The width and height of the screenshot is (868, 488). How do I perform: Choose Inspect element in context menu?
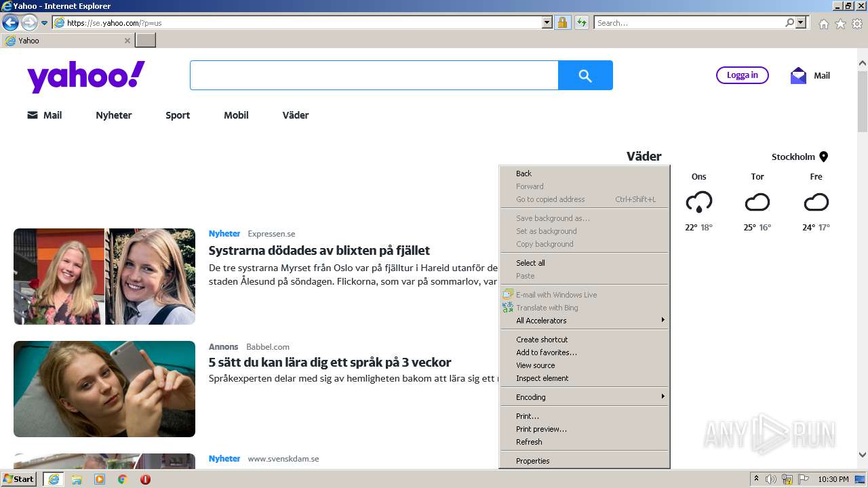(x=585, y=378)
